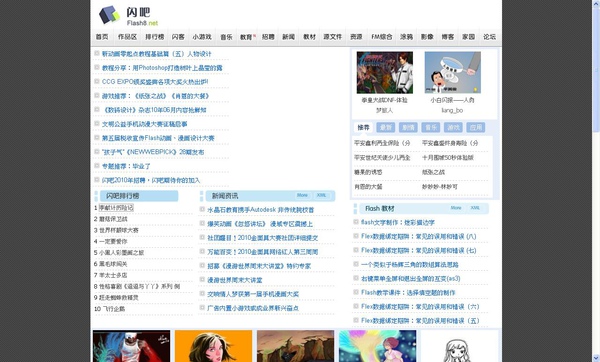Open 家园 from the navigation bar
This screenshot has height=362, width=600.
(468, 37)
